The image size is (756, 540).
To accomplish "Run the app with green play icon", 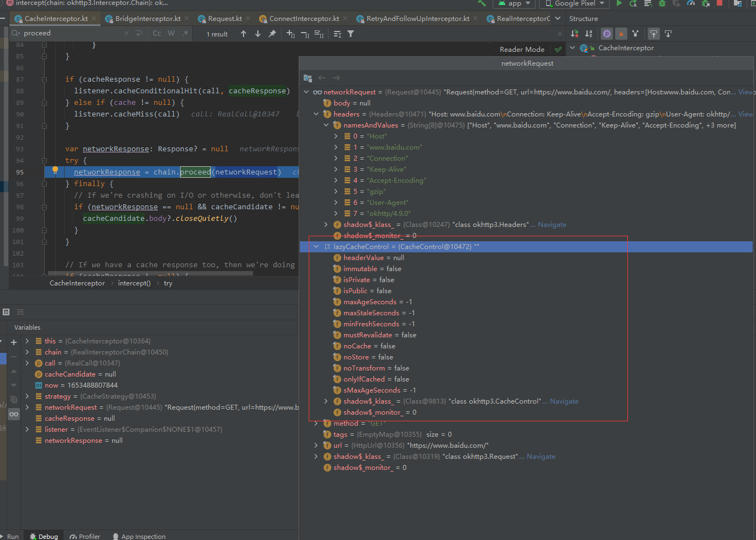I will [619, 3].
